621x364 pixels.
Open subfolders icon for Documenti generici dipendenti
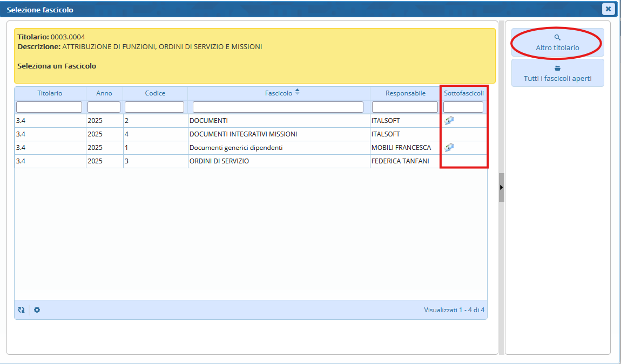tap(449, 147)
